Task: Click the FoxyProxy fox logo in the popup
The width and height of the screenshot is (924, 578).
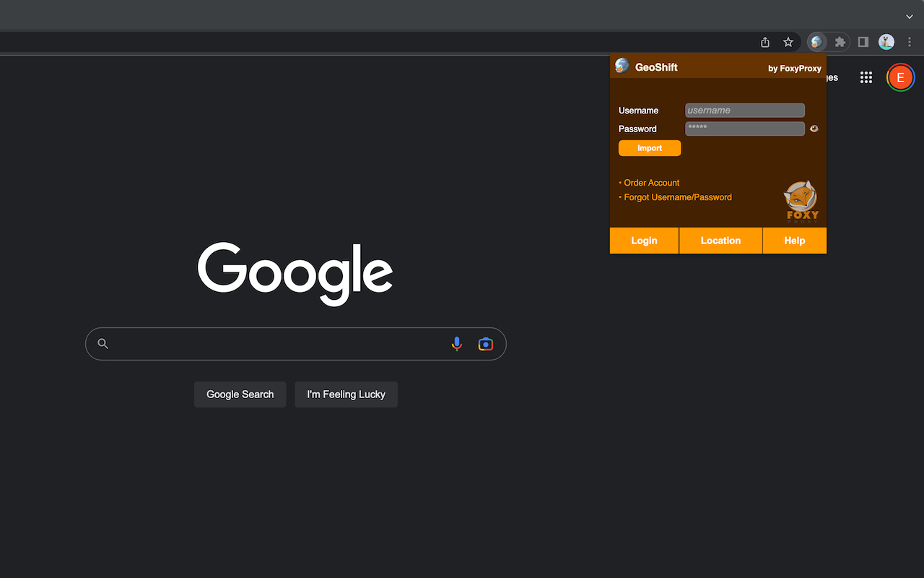Action: click(801, 200)
